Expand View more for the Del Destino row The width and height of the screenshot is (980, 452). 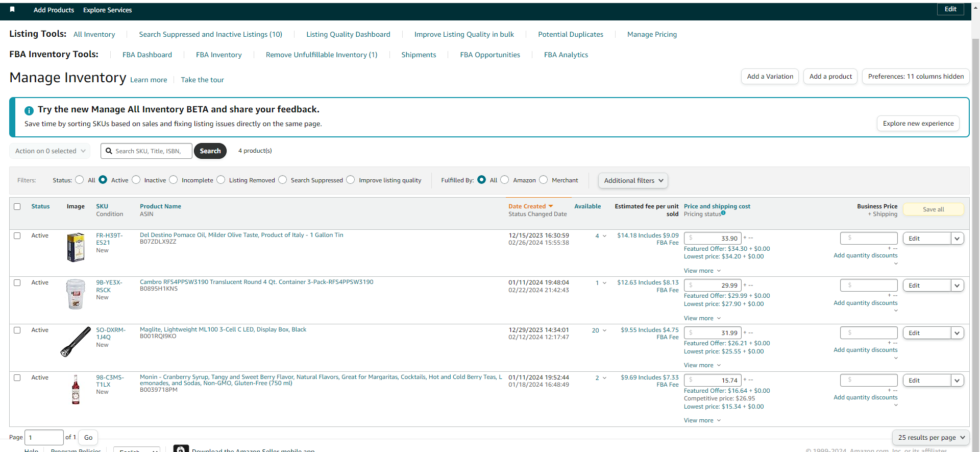[702, 271]
